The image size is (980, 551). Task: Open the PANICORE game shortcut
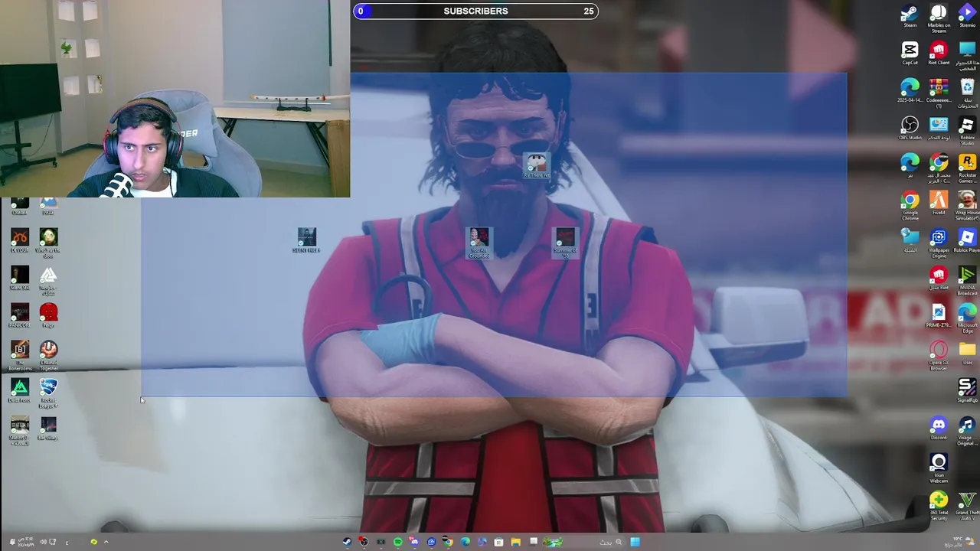pos(20,315)
